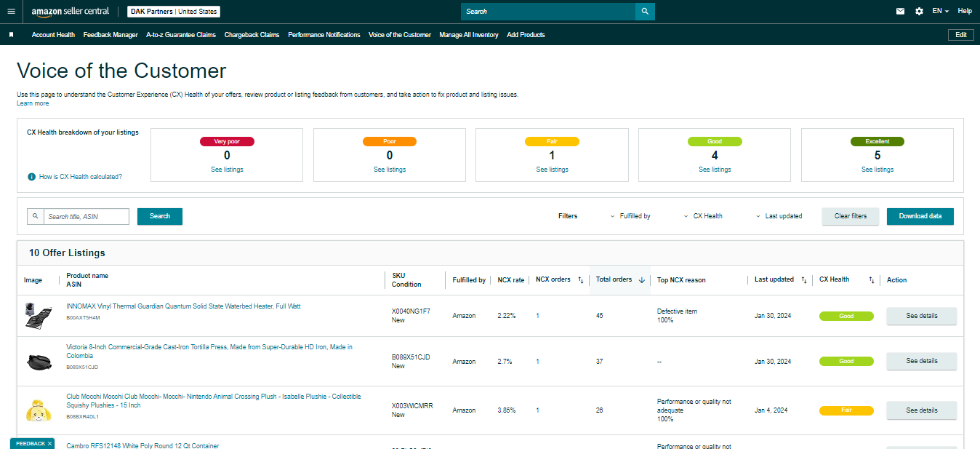This screenshot has height=449, width=980.
Task: Sort by NCX orders column arrows
Action: point(580,280)
